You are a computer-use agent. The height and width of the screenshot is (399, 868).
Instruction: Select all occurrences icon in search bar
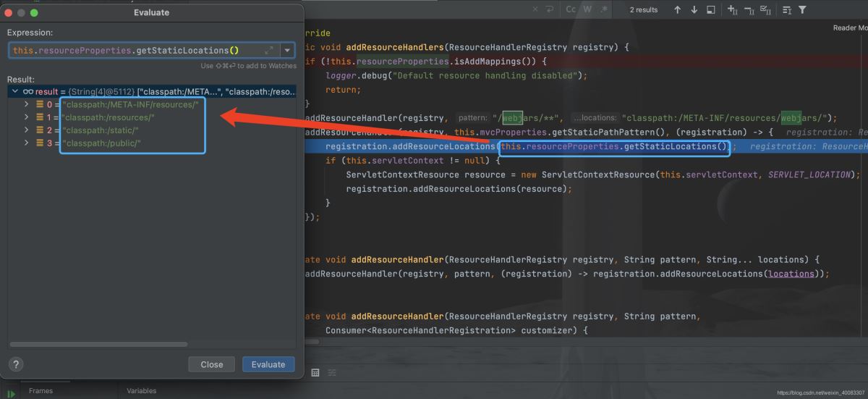click(x=766, y=9)
